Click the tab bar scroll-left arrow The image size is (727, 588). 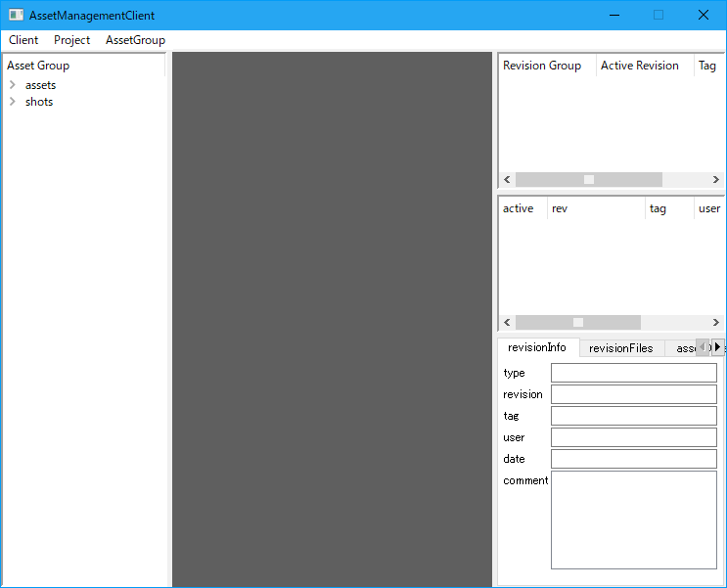coord(703,347)
